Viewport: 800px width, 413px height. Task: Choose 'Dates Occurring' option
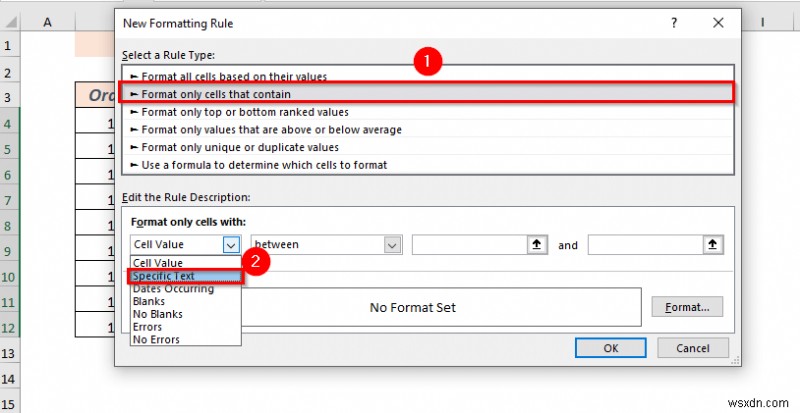[173, 289]
